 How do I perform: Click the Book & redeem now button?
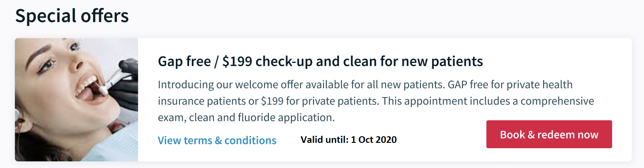click(x=549, y=134)
